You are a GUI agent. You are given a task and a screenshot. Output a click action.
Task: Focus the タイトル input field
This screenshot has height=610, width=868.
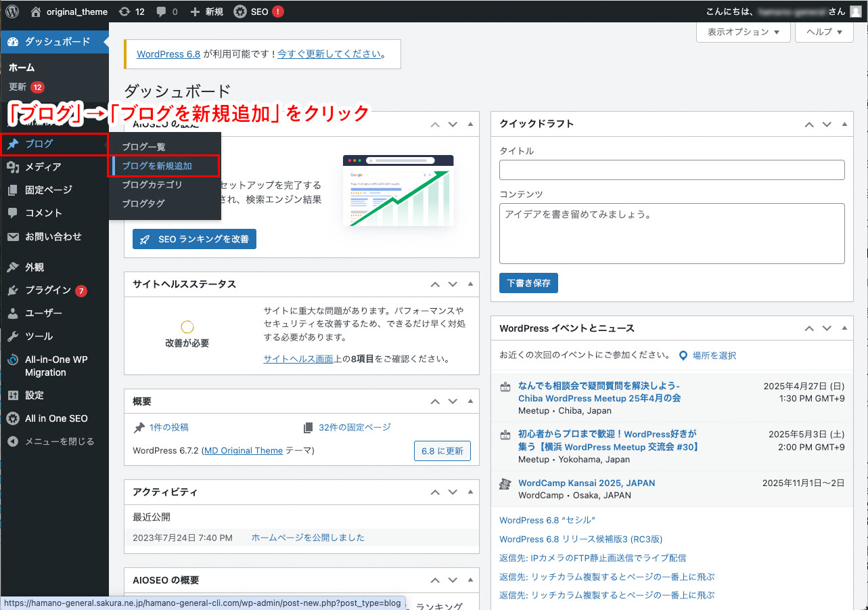click(672, 170)
